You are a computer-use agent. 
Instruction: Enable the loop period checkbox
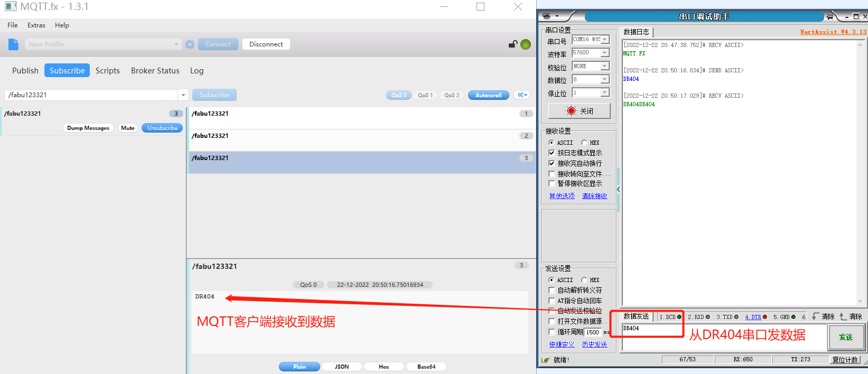552,332
